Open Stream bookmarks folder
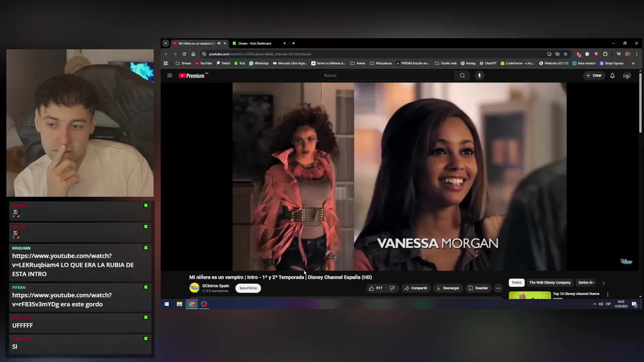The height and width of the screenshot is (362, 644). tap(183, 63)
